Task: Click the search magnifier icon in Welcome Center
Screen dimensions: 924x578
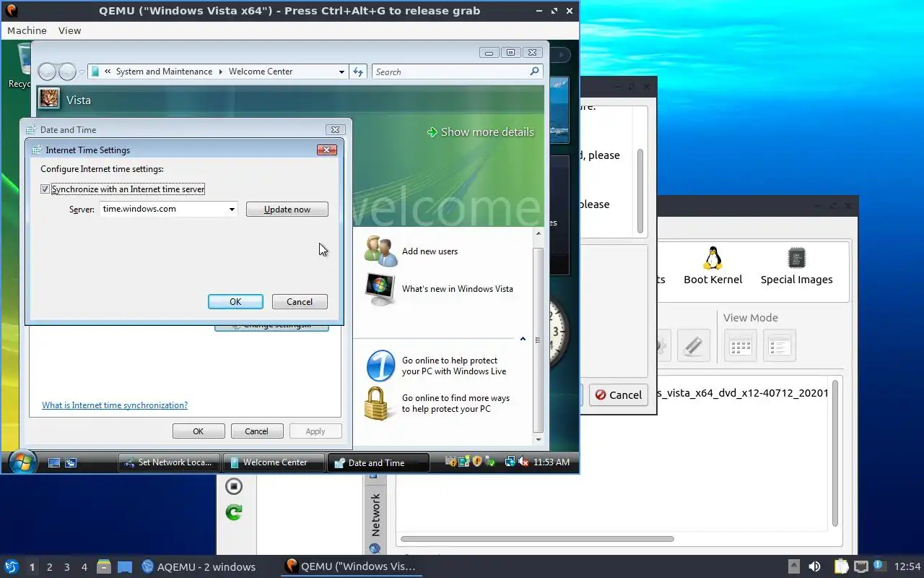Action: [534, 72]
